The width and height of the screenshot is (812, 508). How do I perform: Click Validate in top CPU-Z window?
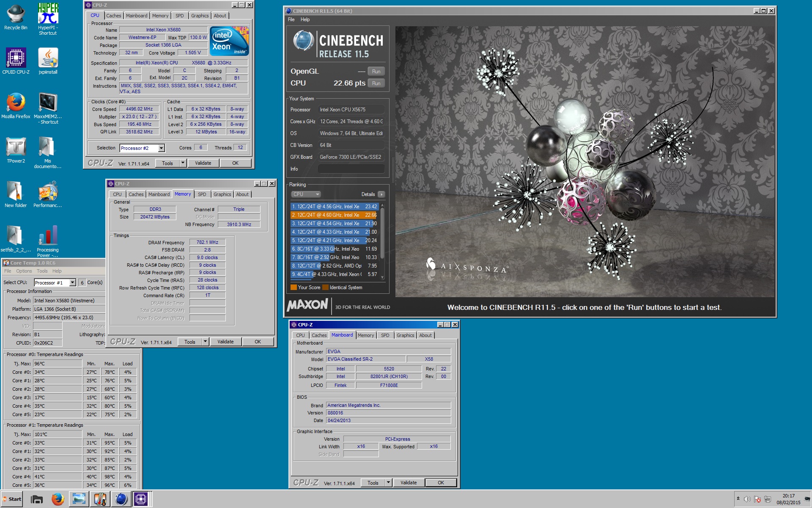click(203, 163)
